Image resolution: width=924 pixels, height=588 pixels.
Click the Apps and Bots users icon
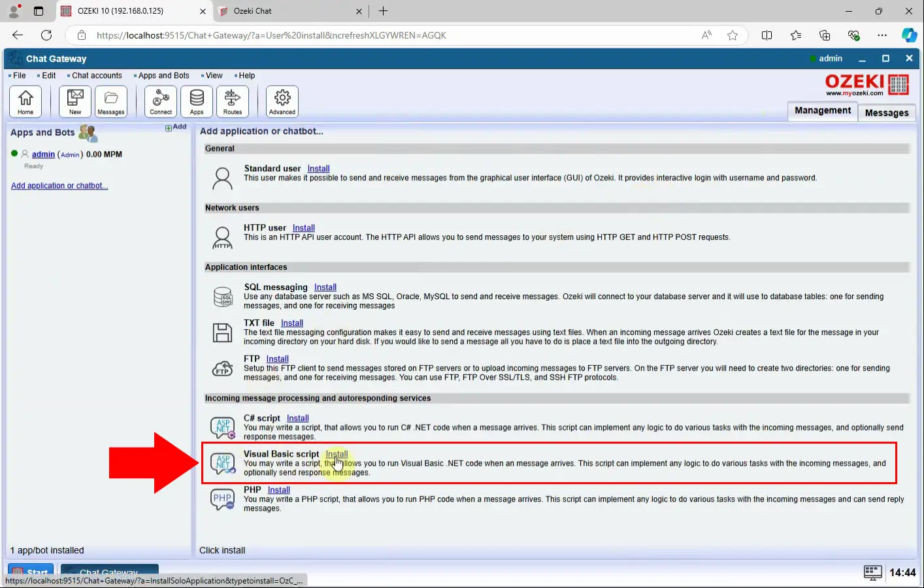click(88, 133)
